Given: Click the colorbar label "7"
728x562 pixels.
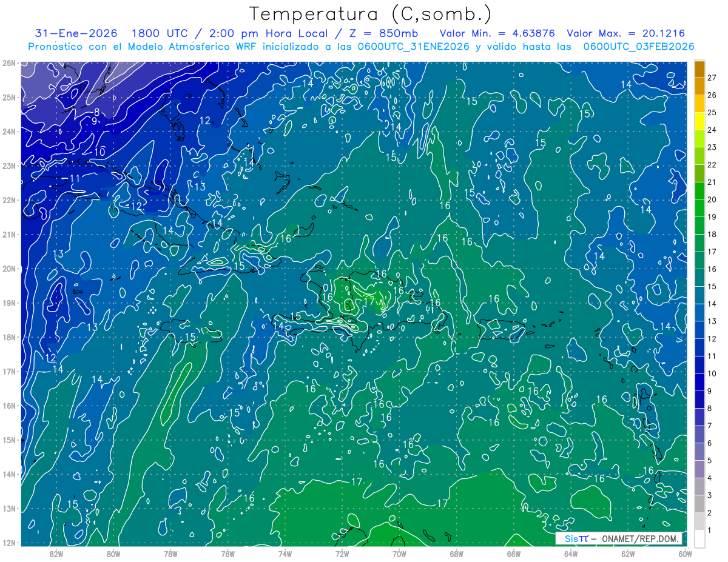Looking at the screenshot, I should pos(710,426).
